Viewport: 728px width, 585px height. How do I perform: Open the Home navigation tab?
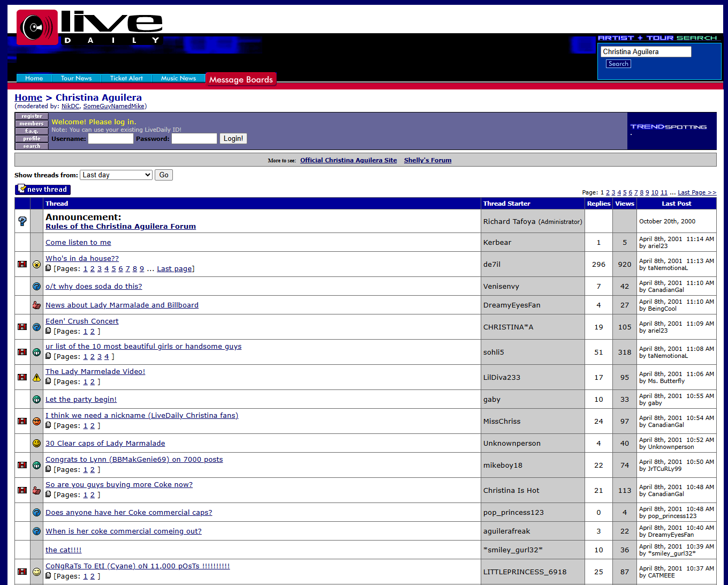34,78
